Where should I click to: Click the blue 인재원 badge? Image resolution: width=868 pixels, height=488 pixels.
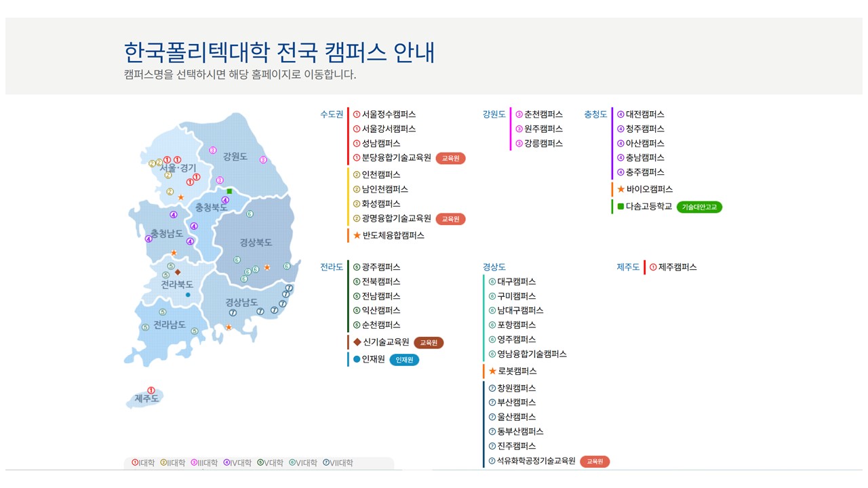pyautogui.click(x=405, y=359)
